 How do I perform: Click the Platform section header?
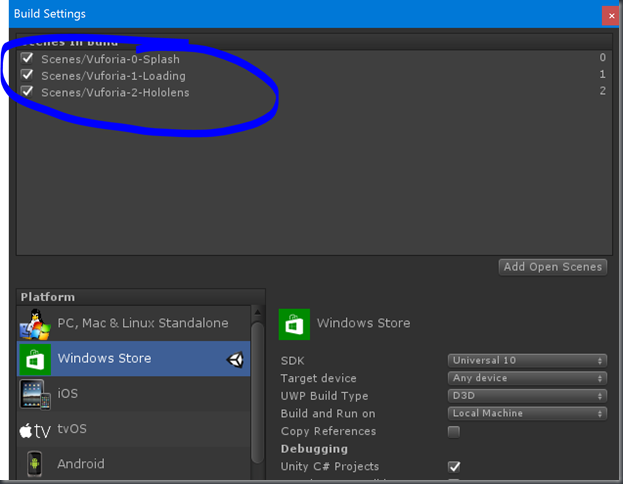coord(141,297)
